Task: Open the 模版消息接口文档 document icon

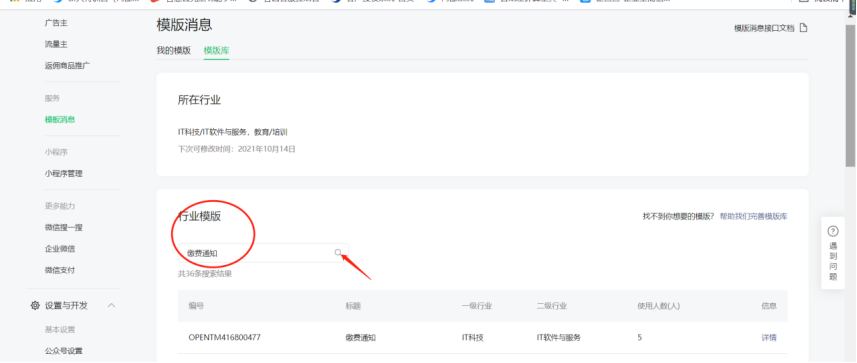Action: click(803, 28)
